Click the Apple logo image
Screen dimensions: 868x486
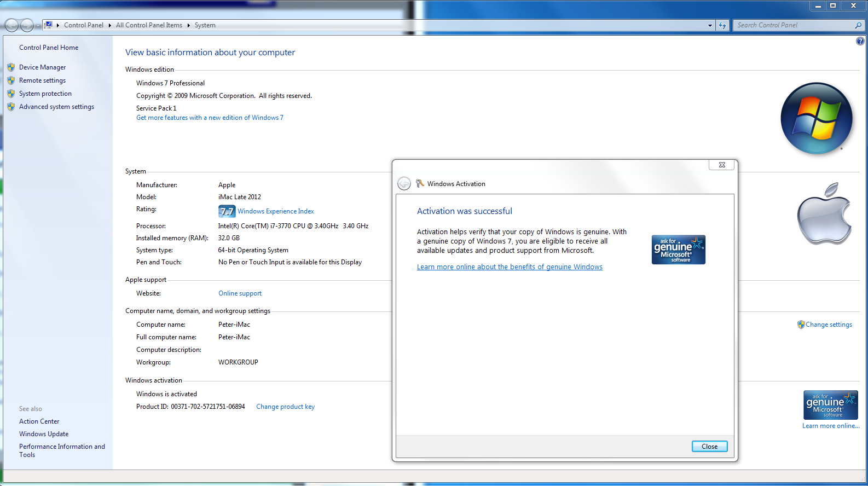tap(824, 213)
